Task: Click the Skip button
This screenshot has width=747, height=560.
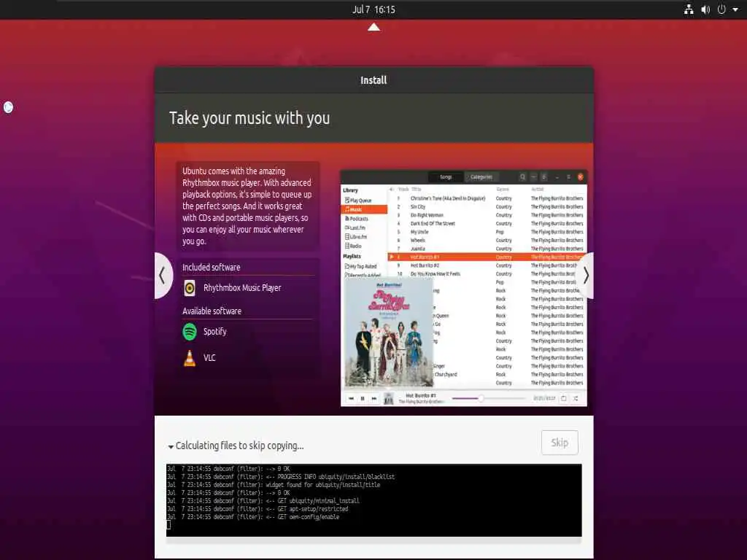Action: 560,443
